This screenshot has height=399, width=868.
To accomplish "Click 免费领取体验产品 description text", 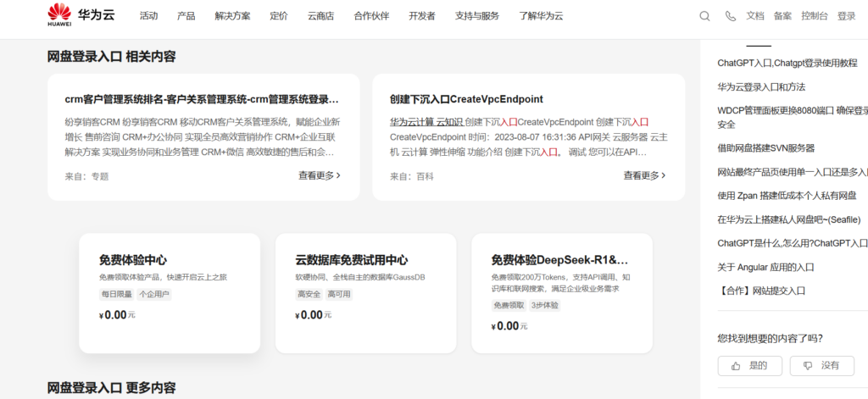I will click(x=164, y=277).
